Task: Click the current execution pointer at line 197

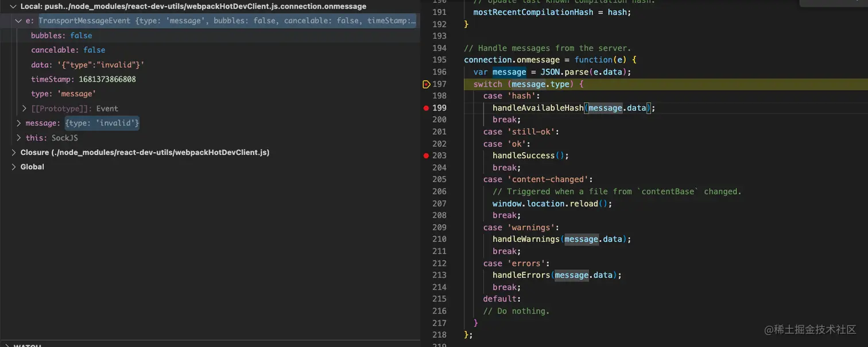Action: (426, 84)
